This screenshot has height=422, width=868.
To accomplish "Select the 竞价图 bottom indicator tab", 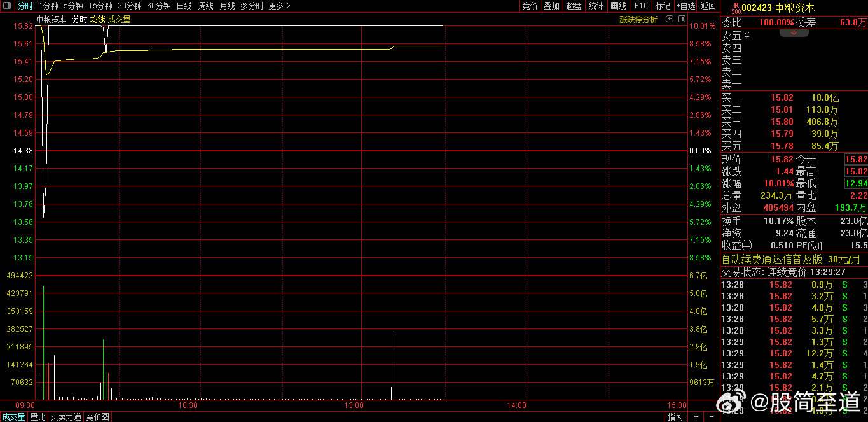I will [x=97, y=417].
